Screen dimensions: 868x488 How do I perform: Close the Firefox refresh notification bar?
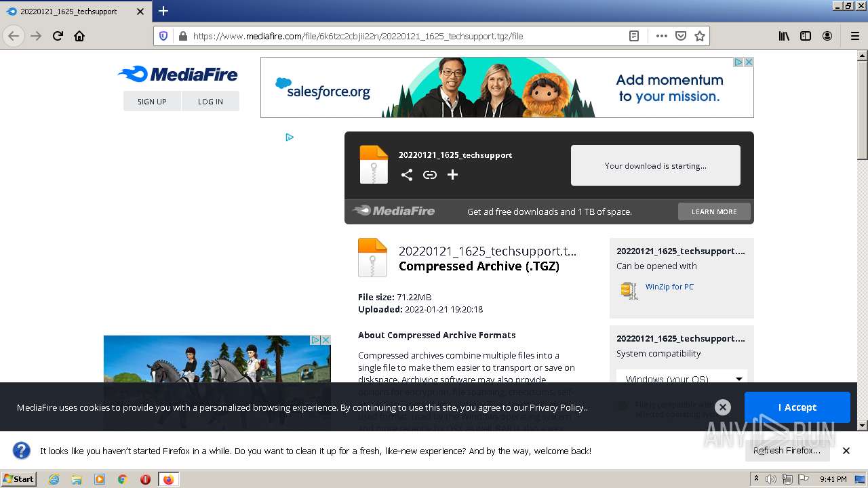(846, 450)
